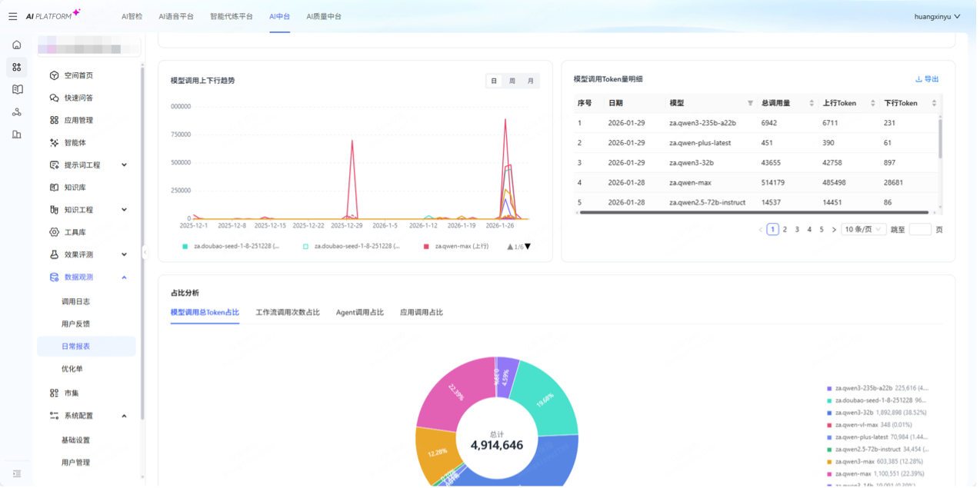Click the filter icon in 模型 column header
This screenshot has width=980, height=488.
[750, 103]
